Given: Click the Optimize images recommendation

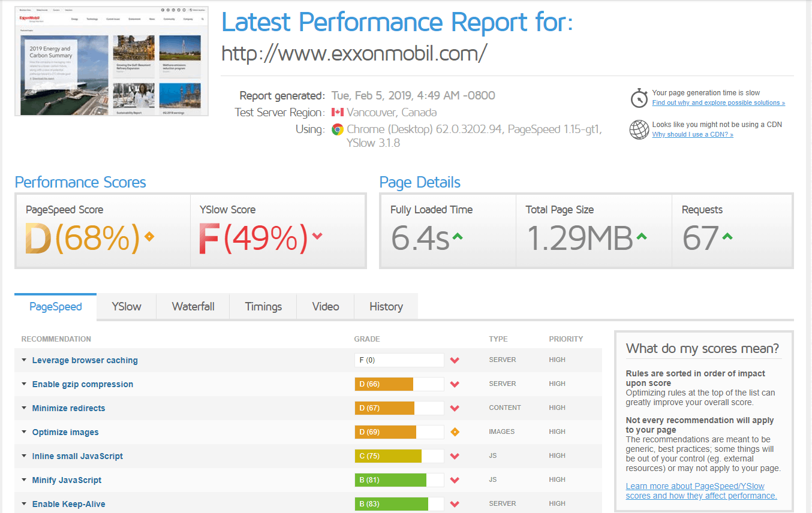Looking at the screenshot, I should (65, 432).
